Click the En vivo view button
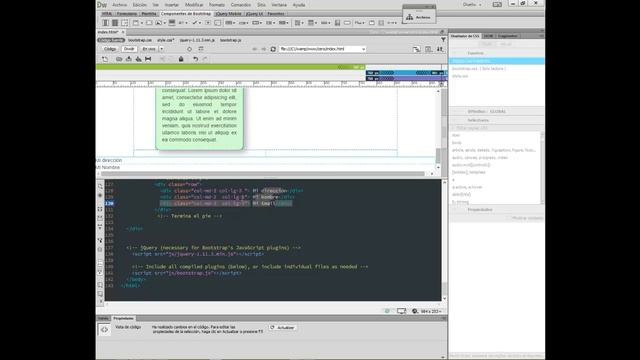The image size is (640, 360). (149, 49)
